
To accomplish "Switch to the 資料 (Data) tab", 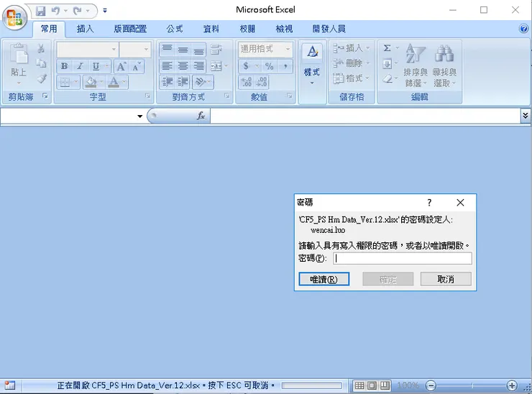I will pyautogui.click(x=211, y=29).
